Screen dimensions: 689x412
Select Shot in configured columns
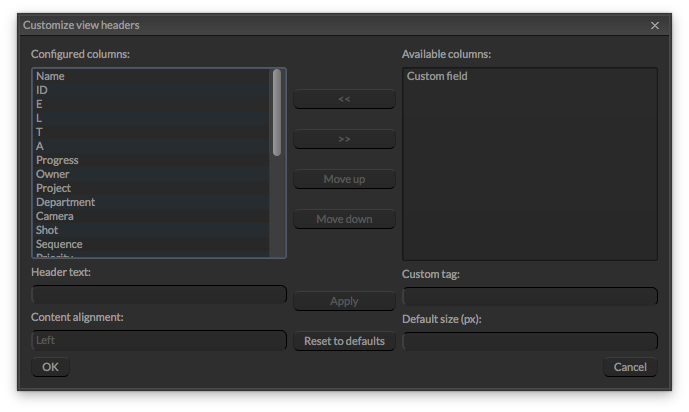point(152,230)
